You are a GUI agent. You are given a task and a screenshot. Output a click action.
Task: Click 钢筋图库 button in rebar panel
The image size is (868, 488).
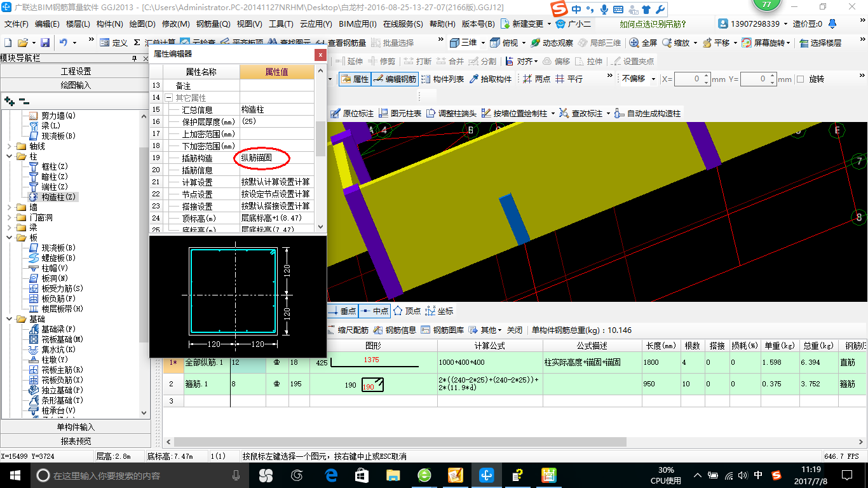coord(442,330)
